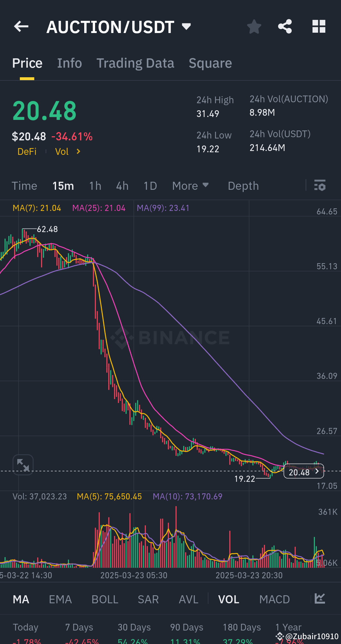The width and height of the screenshot is (341, 644).
Task: Open the Vol tag chevron
Action: click(78, 151)
